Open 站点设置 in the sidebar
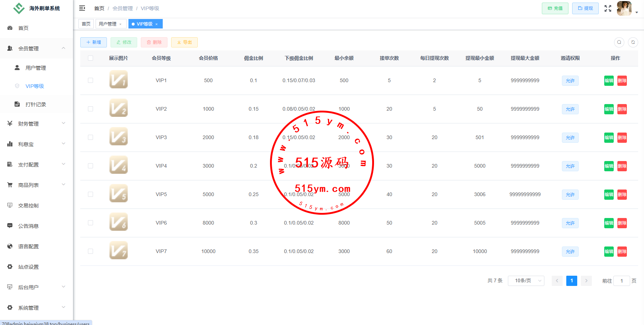Viewport: 644px width, 325px height. point(28,267)
